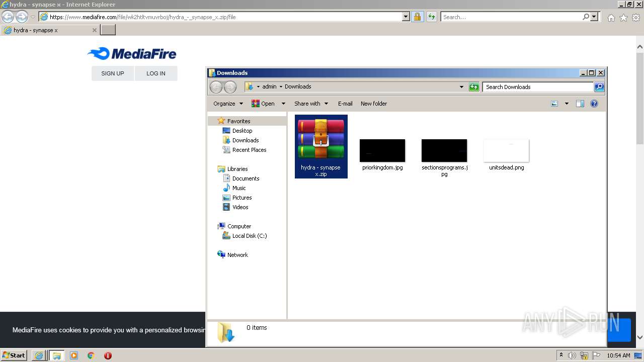Click the MediaFire logo

[132, 53]
